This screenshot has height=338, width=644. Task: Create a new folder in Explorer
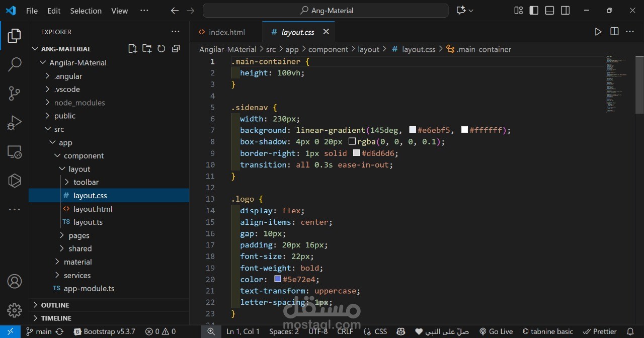click(x=147, y=49)
